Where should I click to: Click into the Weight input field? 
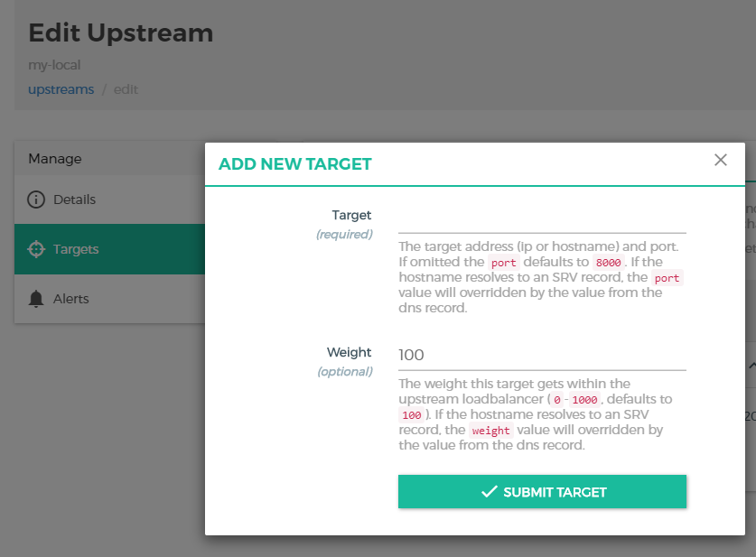pos(542,355)
